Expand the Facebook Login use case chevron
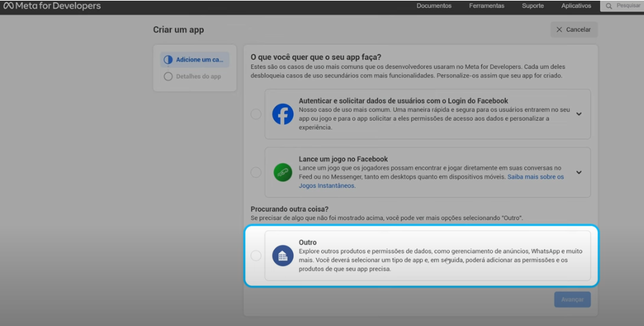 [x=579, y=114]
